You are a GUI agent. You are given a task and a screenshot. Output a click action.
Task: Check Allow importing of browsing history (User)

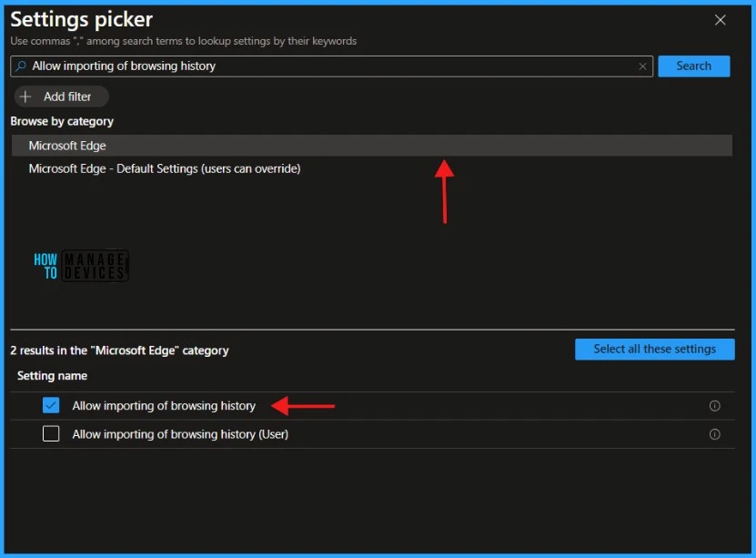(51, 434)
